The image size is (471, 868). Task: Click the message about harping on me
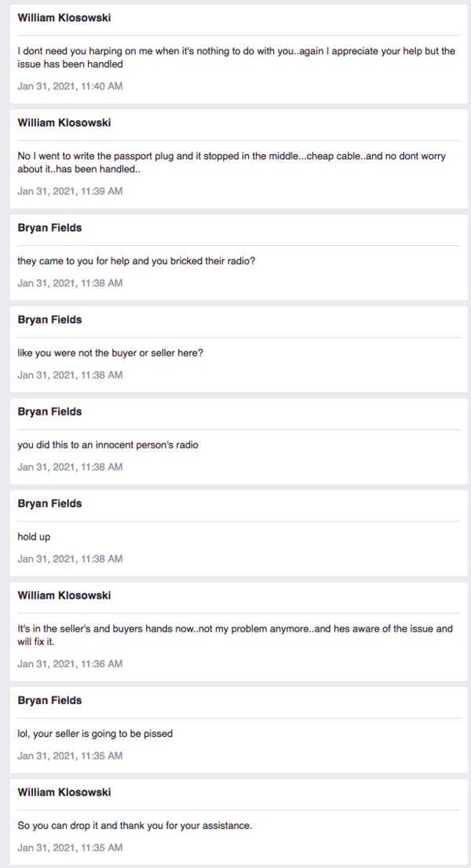235,57
